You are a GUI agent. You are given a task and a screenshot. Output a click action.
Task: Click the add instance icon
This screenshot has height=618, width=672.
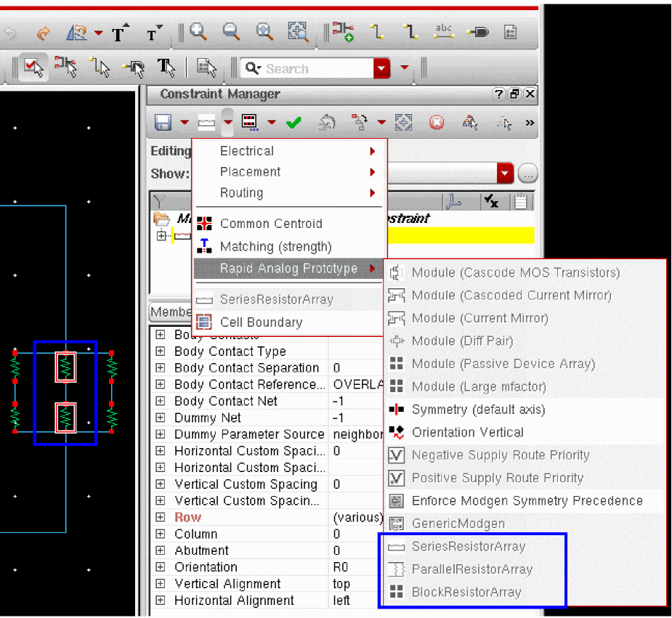[343, 31]
